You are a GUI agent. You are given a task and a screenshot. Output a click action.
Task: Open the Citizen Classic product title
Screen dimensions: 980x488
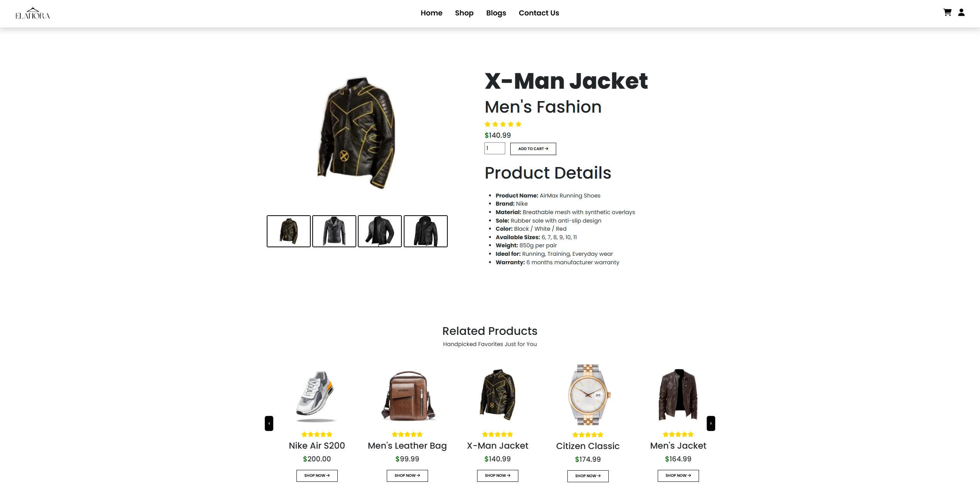point(588,446)
